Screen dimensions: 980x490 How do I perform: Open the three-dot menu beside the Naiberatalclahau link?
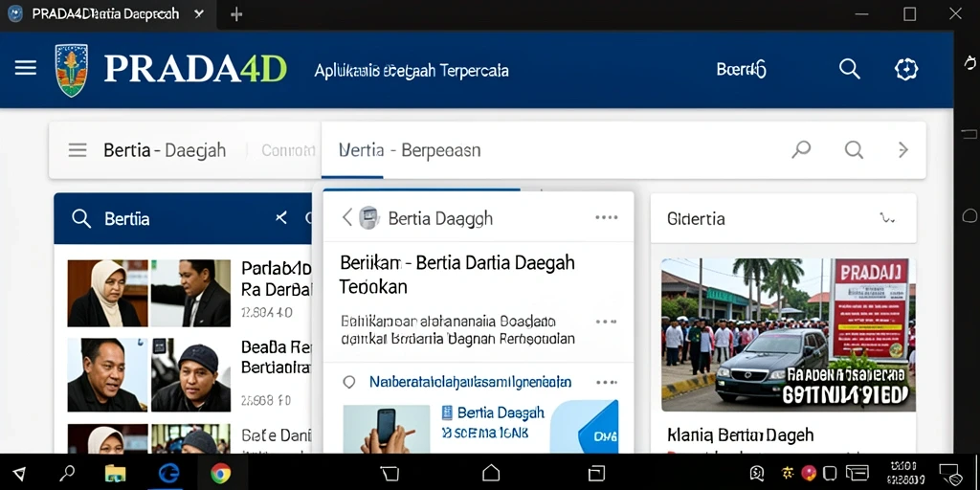pyautogui.click(x=606, y=382)
